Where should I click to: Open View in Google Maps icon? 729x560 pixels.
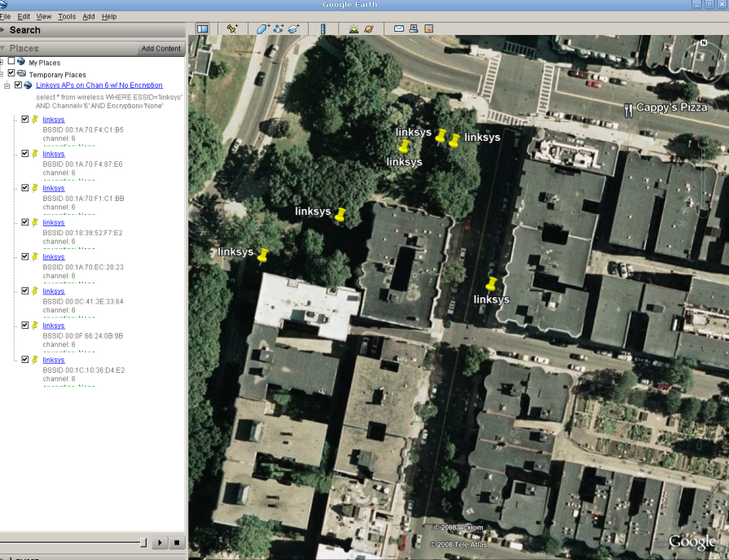pyautogui.click(x=428, y=28)
